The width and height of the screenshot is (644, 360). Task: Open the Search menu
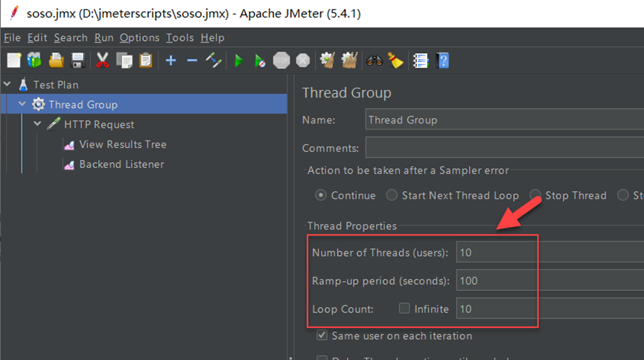[71, 38]
